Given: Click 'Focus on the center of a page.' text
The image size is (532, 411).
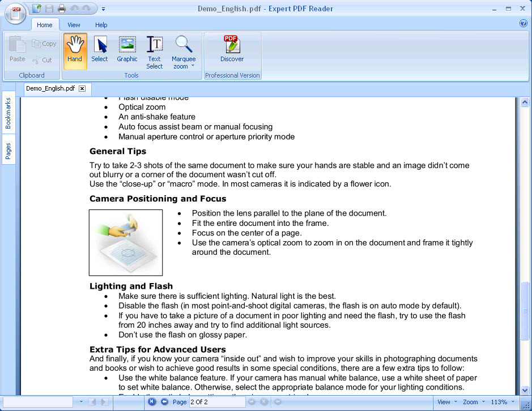Looking at the screenshot, I should [246, 233].
